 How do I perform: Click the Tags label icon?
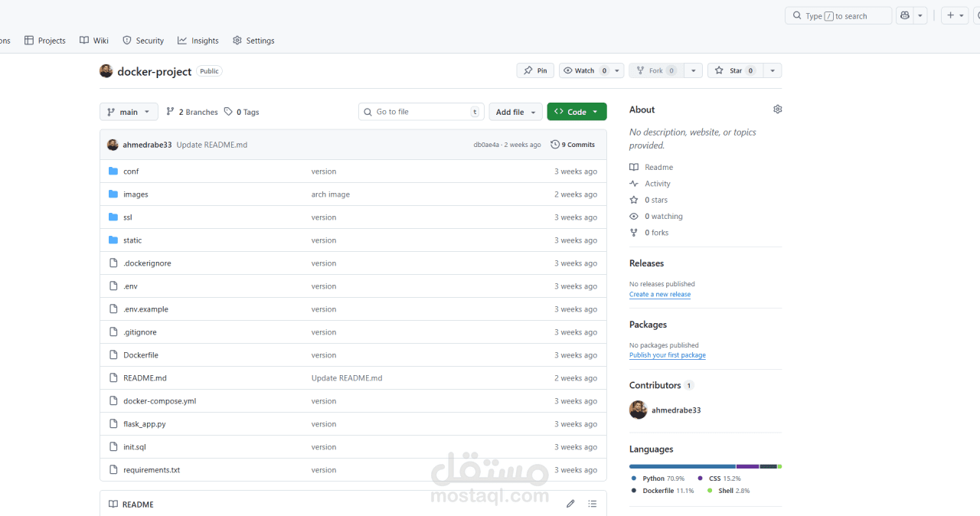coord(228,112)
